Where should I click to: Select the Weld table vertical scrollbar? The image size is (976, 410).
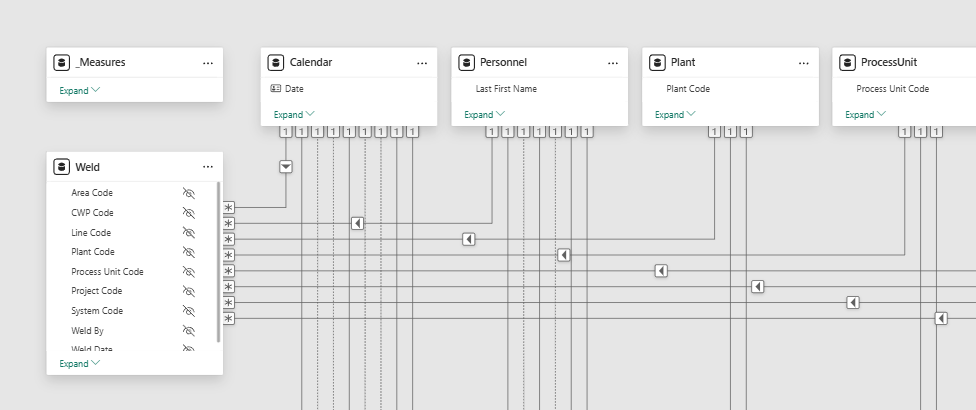click(x=218, y=262)
